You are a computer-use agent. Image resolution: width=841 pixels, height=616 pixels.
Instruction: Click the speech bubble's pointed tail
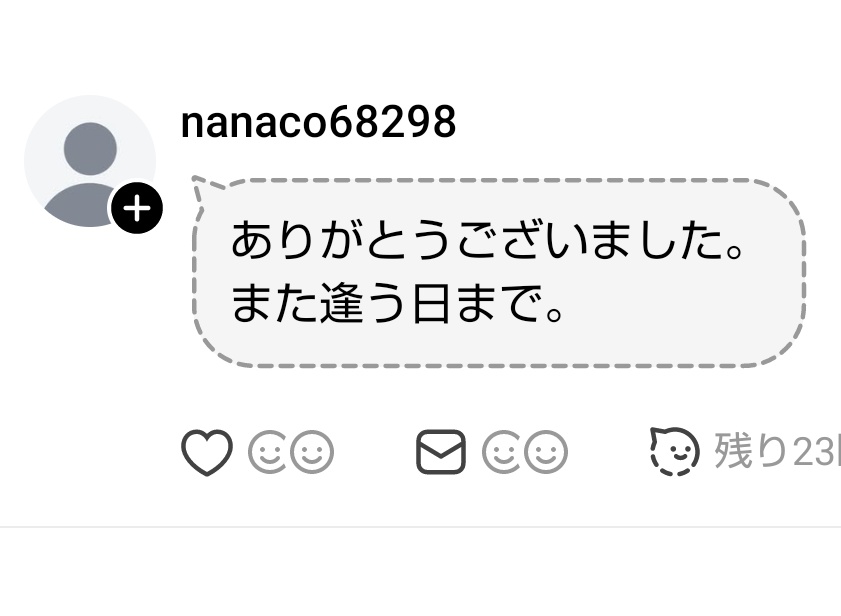point(206,189)
